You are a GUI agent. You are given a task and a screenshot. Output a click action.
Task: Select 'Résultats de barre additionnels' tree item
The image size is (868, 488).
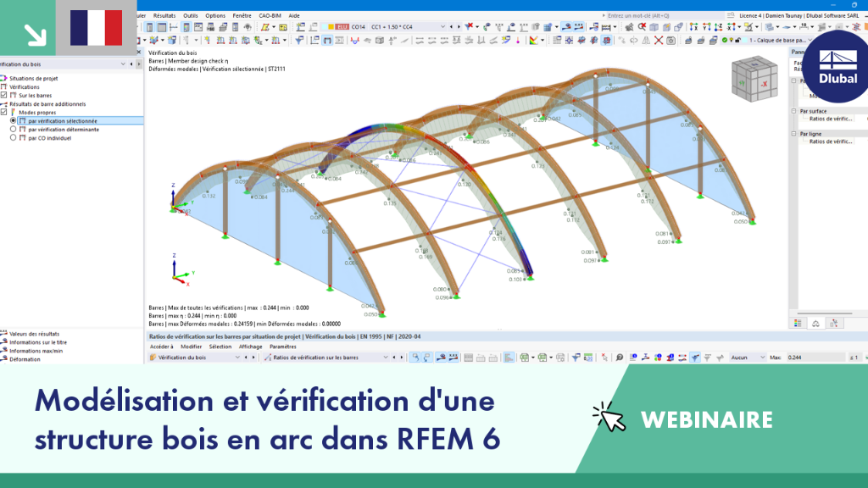point(47,104)
